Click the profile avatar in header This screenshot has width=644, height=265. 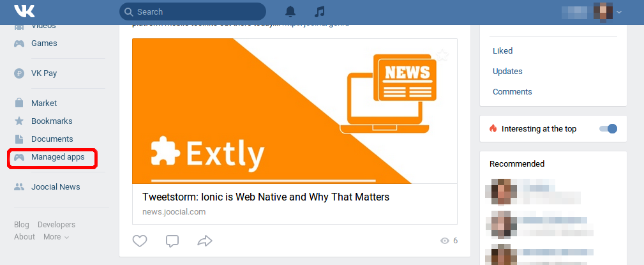(x=603, y=11)
